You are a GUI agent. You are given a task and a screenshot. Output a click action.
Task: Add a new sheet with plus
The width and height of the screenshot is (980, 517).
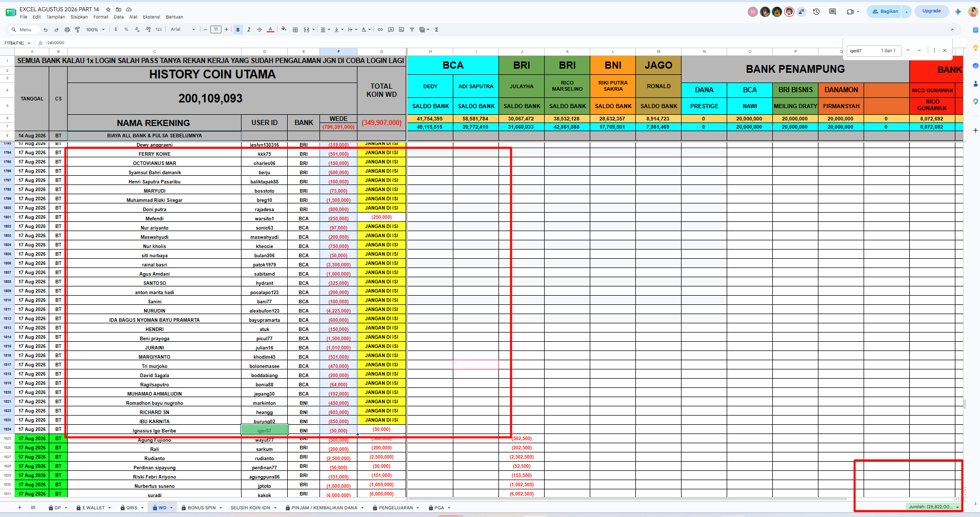[x=19, y=508]
